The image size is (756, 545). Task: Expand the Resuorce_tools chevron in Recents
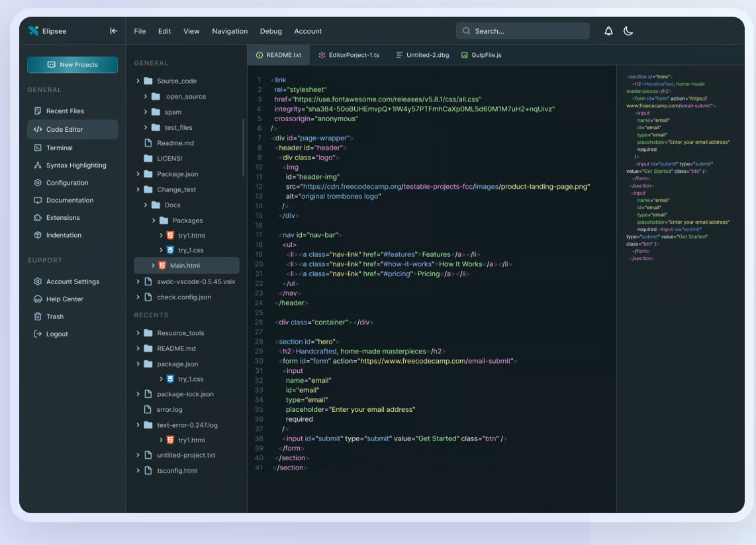click(x=138, y=333)
